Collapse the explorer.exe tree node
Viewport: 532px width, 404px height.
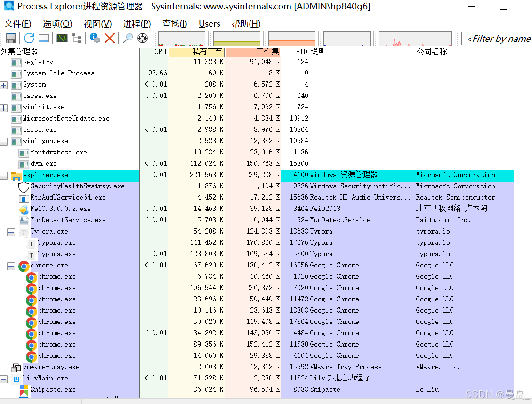click(x=4, y=176)
